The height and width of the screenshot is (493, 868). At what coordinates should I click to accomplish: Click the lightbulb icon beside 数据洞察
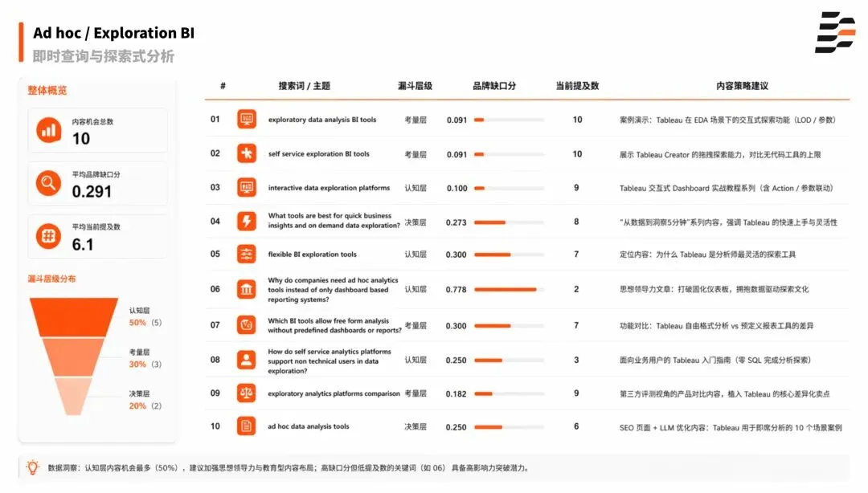tap(33, 467)
